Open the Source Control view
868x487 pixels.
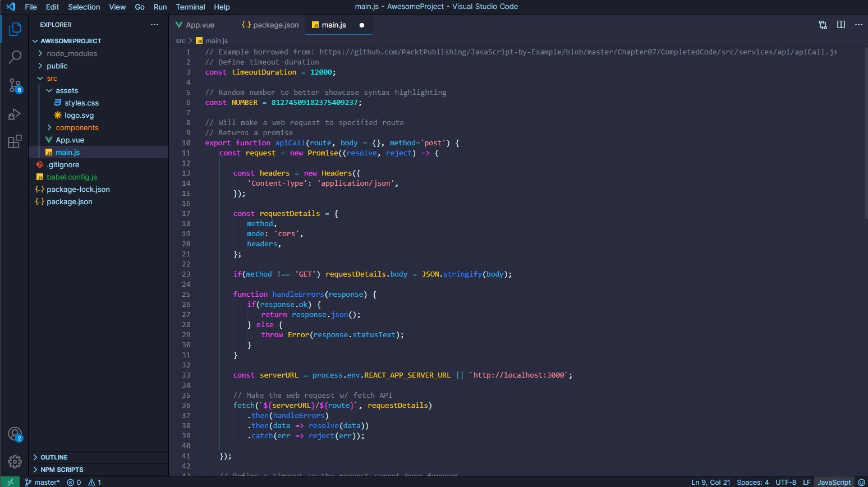point(15,85)
